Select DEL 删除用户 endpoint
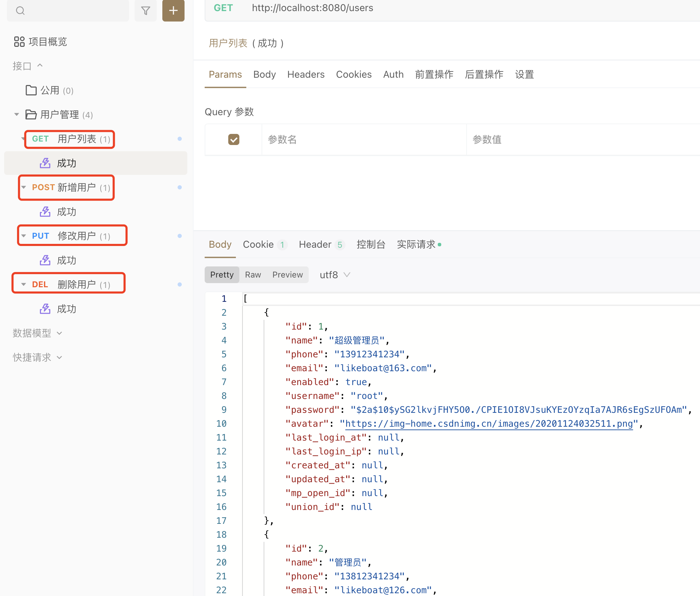700x596 pixels. click(x=71, y=284)
